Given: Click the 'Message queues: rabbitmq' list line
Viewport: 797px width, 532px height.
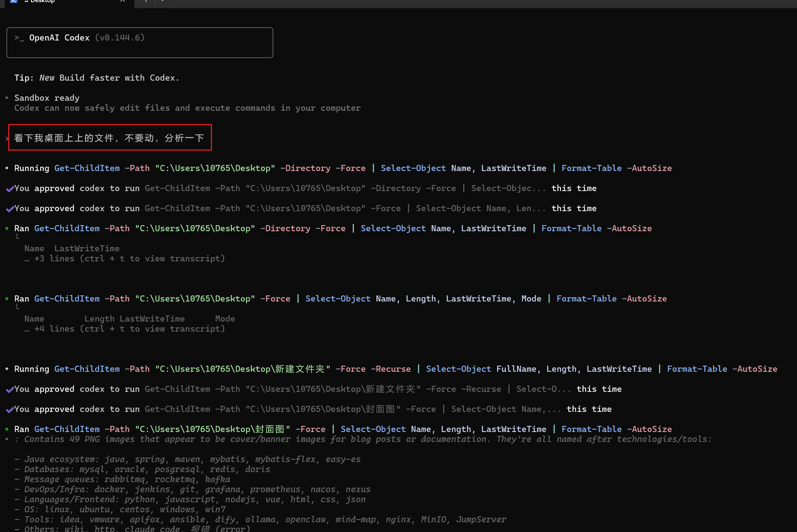Looking at the screenshot, I should 122,479.
